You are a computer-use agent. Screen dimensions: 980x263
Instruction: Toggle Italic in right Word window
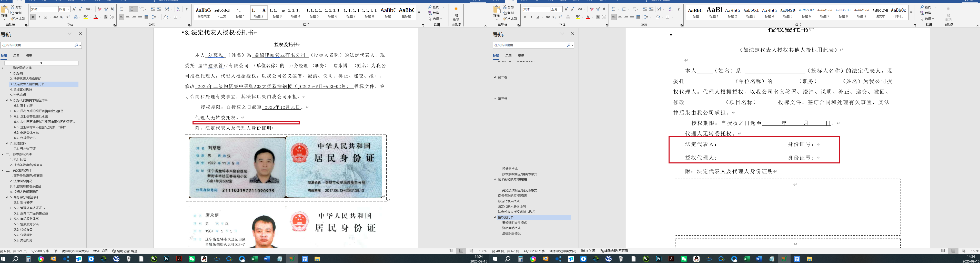click(531, 17)
